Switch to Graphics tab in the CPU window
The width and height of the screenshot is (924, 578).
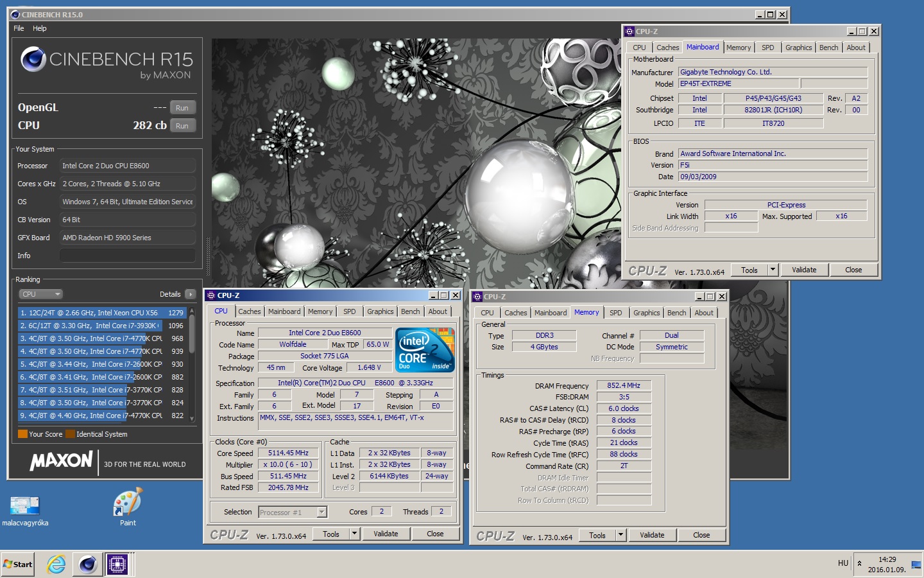(x=381, y=311)
